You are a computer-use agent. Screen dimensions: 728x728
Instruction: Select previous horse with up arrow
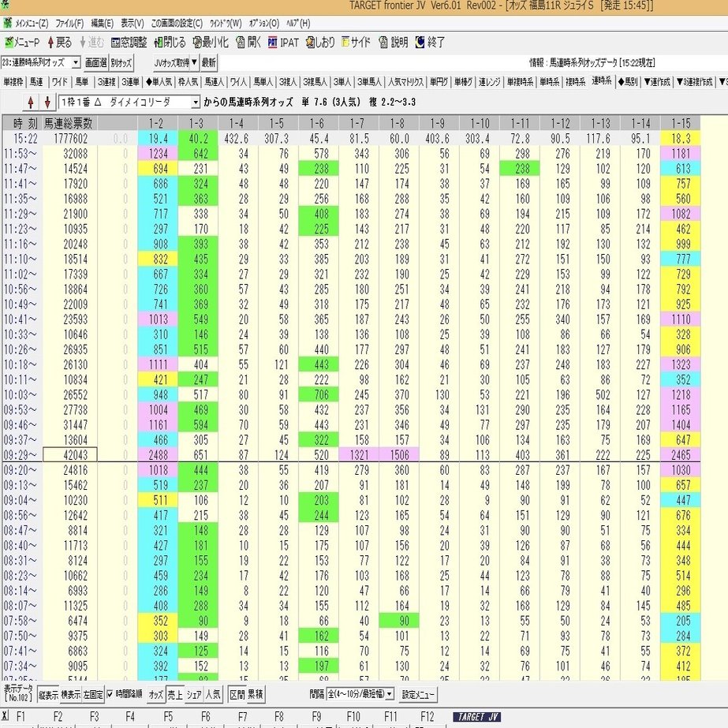pyautogui.click(x=31, y=103)
